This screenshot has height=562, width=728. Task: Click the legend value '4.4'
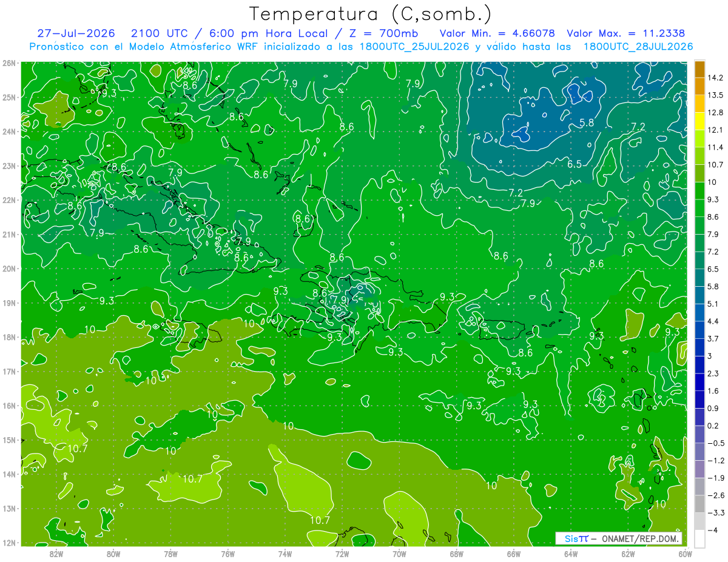[x=713, y=321]
